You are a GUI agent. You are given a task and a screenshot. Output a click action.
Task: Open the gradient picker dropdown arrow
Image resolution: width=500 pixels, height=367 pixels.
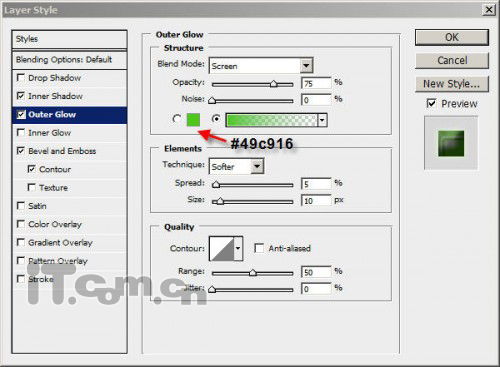click(322, 120)
